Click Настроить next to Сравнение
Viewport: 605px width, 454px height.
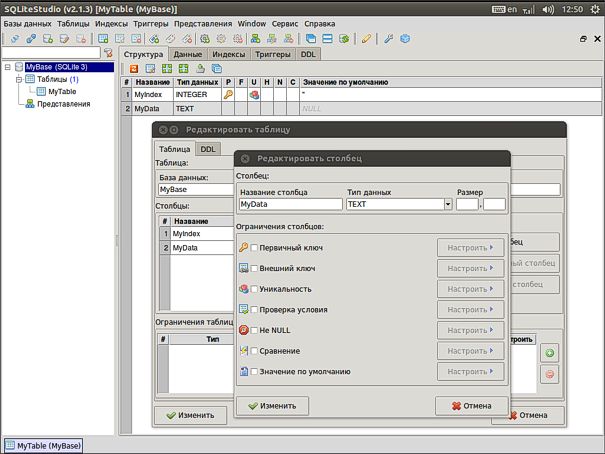[x=470, y=351]
